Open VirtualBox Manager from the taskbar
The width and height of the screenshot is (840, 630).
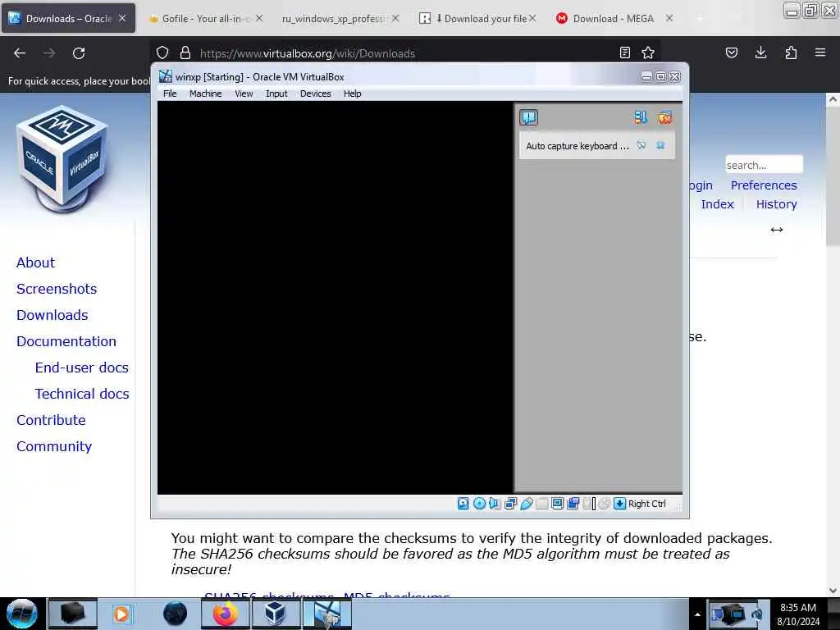point(276,614)
